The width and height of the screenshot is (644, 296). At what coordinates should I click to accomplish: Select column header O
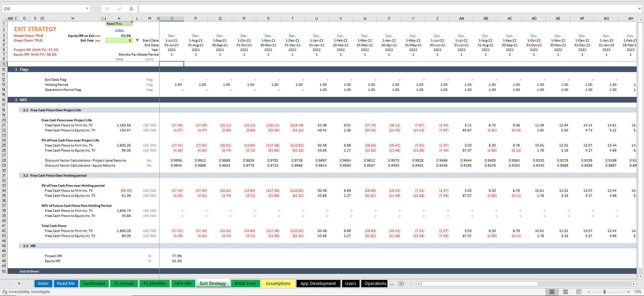(x=172, y=19)
